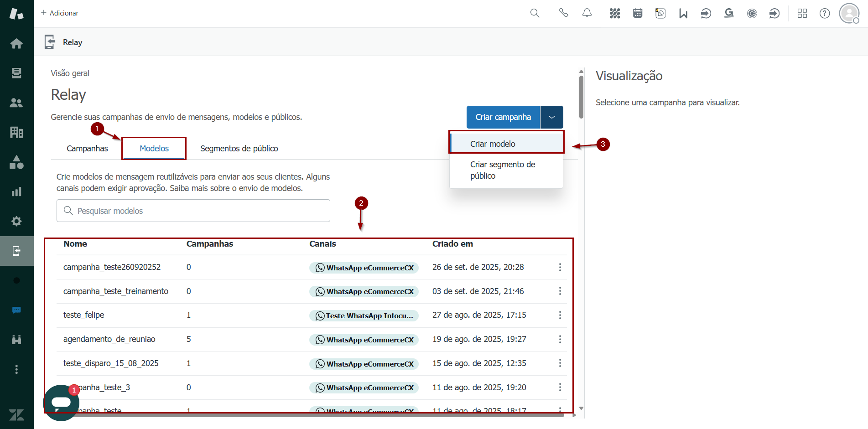The height and width of the screenshot is (429, 868).
Task: Select Criar modelo from the menu
Action: pos(493,144)
